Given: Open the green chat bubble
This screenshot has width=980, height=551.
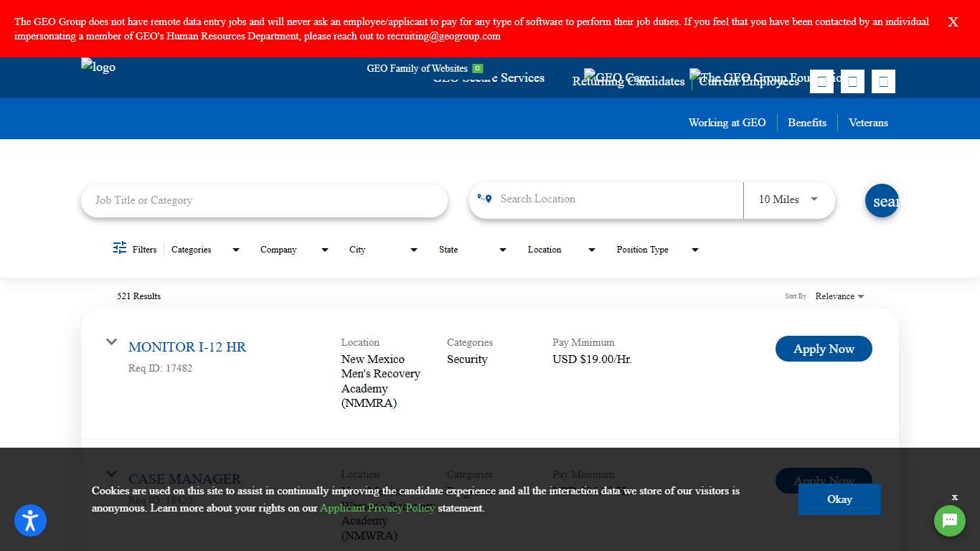Looking at the screenshot, I should (x=949, y=521).
